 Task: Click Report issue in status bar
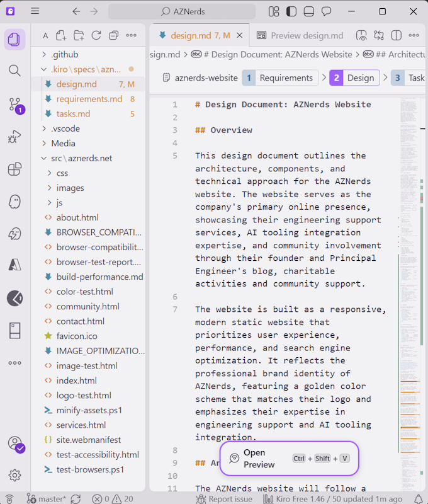225,499
